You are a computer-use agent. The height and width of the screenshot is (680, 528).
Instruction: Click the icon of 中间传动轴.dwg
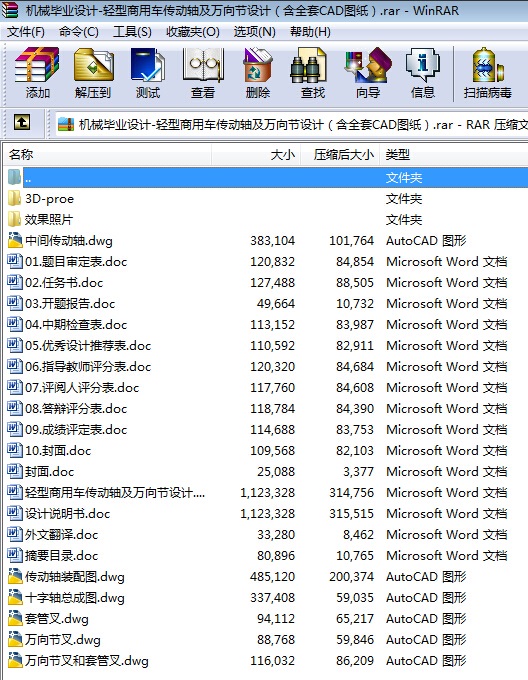coord(15,240)
